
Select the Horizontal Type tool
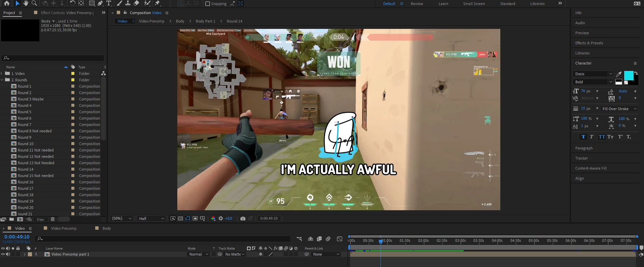(109, 3)
